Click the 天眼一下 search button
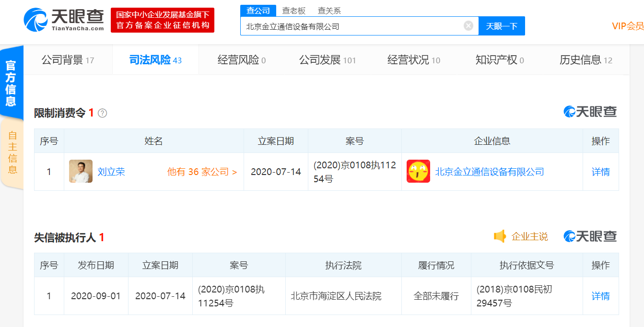644x327 pixels. [x=502, y=25]
